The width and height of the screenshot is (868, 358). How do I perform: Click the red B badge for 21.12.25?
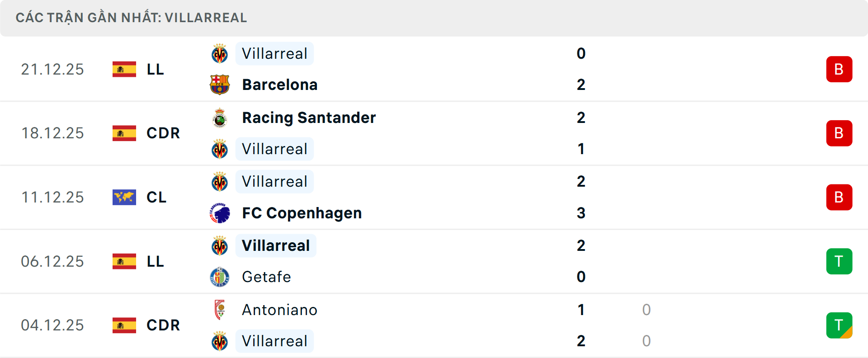pyautogui.click(x=839, y=69)
